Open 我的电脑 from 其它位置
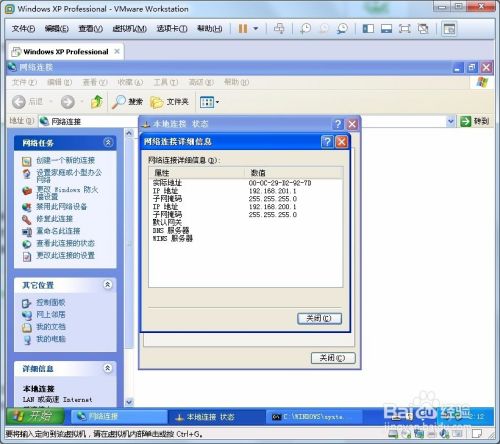 click(x=51, y=339)
